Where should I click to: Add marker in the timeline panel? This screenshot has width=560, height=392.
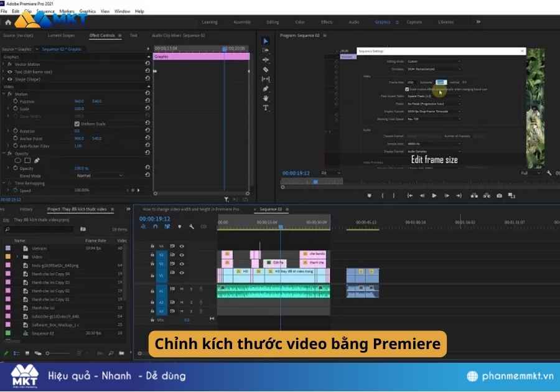point(180,226)
